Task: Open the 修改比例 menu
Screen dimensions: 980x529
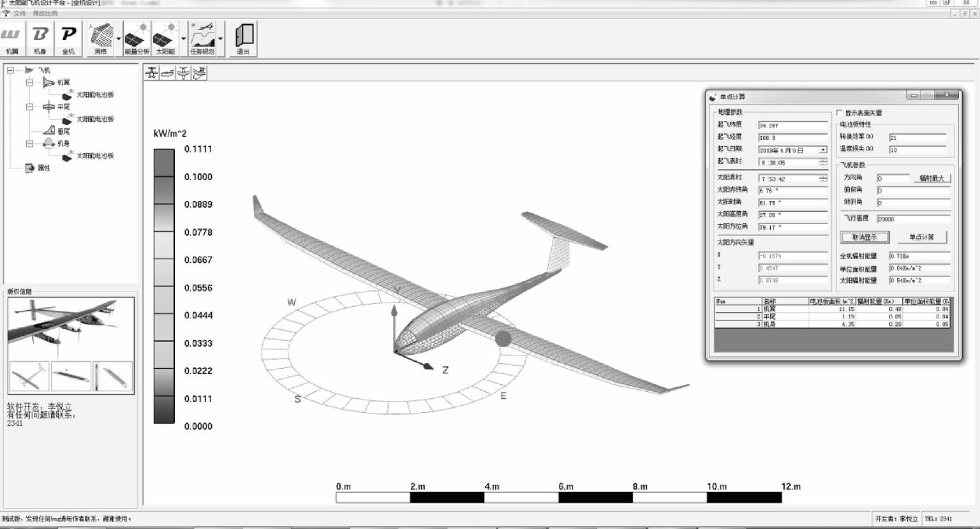Action: (x=45, y=13)
